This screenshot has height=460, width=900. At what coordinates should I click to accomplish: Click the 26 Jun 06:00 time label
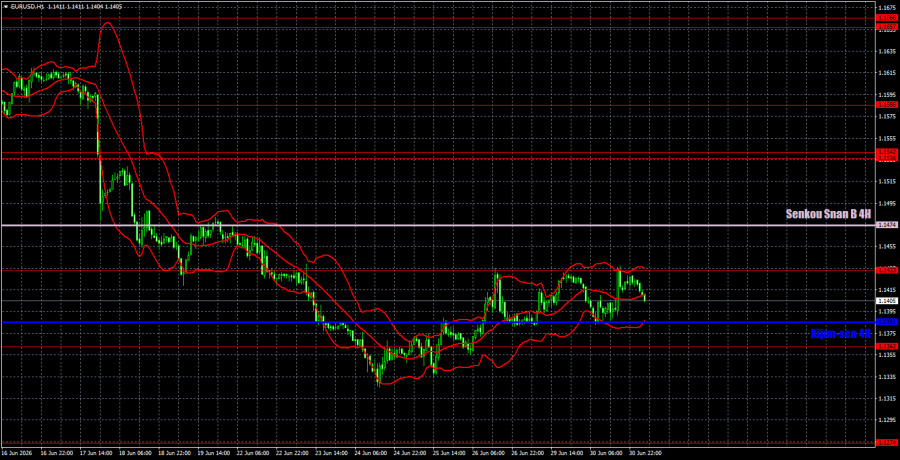487,453
